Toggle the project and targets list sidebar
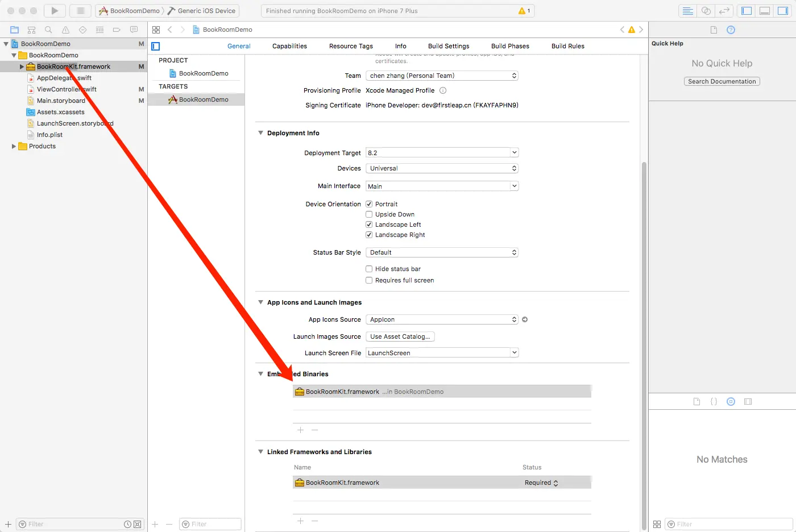Screen dimensions: 796x532 [156, 46]
